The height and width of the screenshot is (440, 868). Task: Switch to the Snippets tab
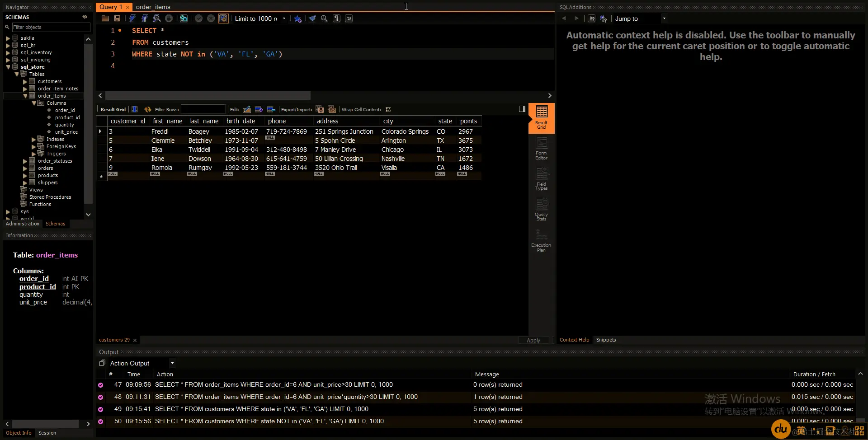[x=606, y=340]
